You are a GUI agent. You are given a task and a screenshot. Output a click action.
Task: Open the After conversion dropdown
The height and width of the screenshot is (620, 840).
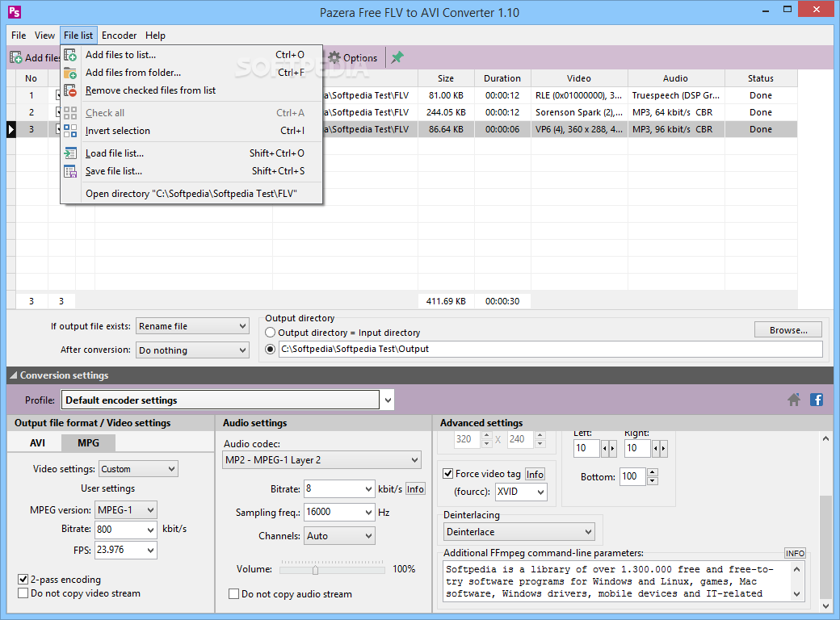point(192,350)
